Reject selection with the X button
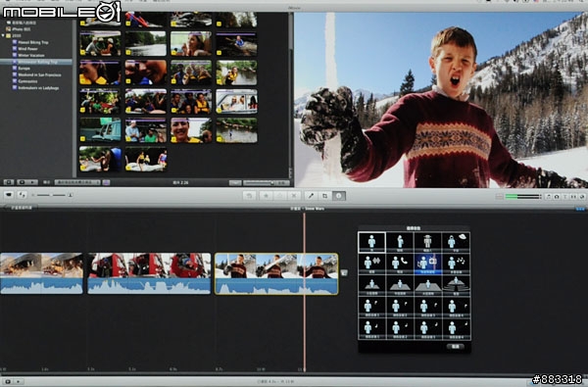 (294, 196)
